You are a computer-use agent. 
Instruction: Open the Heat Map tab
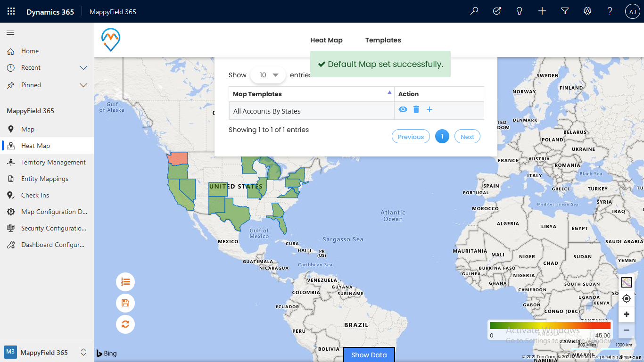pyautogui.click(x=326, y=40)
